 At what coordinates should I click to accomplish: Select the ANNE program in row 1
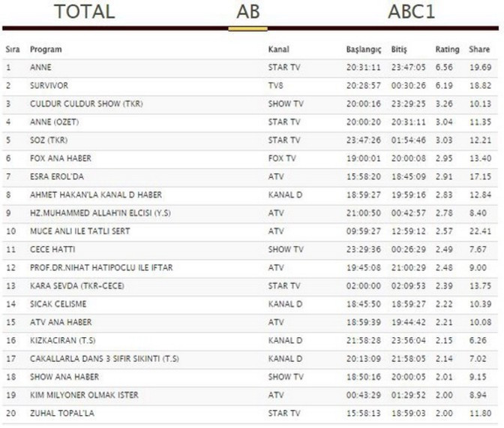tap(40, 68)
